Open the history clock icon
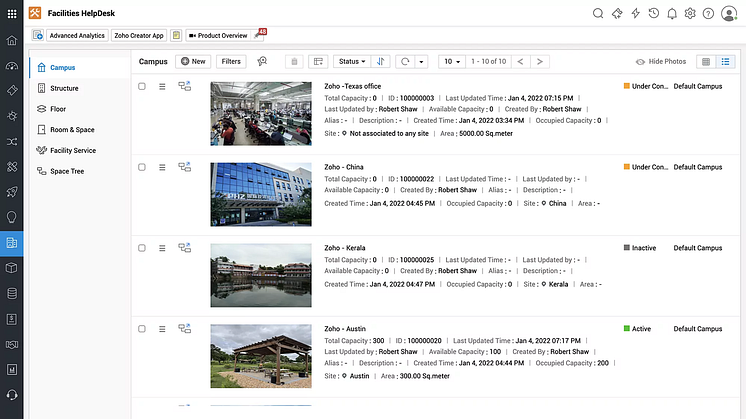746x419 pixels. click(x=653, y=13)
